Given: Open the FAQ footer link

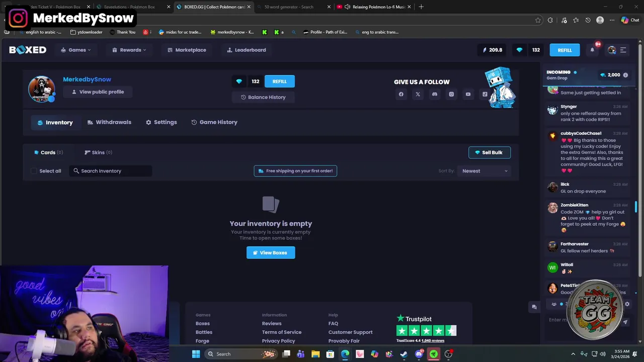Looking at the screenshot, I should [333, 323].
